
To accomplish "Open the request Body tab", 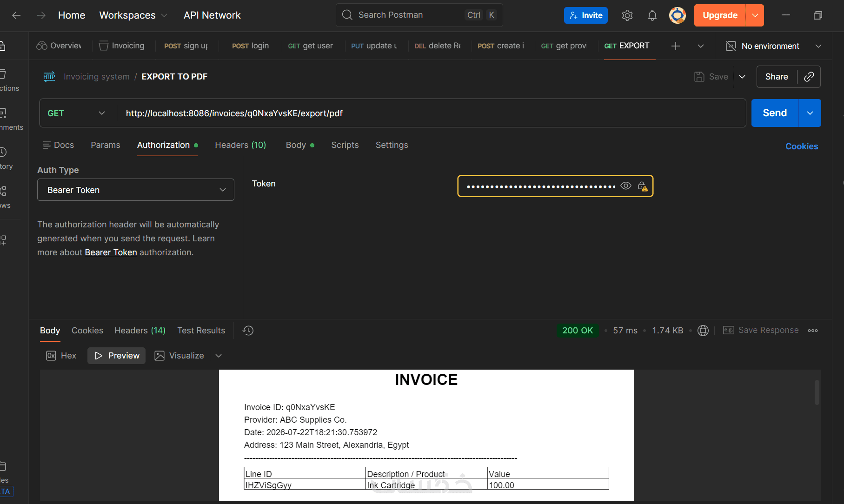I will coord(300,145).
